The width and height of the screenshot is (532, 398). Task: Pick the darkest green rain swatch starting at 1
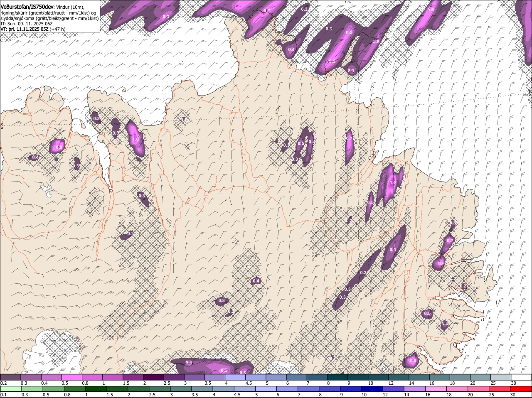[96, 389]
